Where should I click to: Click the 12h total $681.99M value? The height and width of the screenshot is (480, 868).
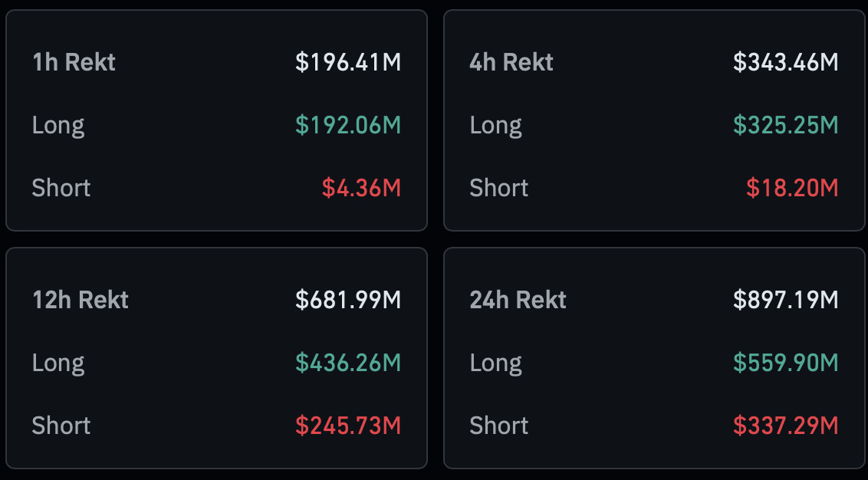348,300
